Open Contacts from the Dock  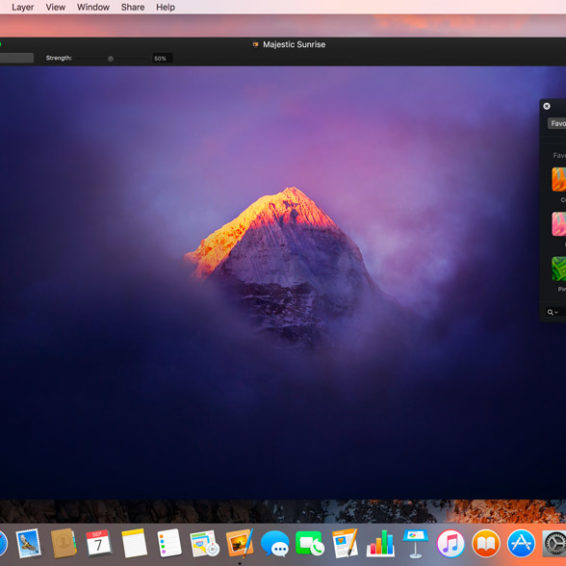[x=64, y=543]
